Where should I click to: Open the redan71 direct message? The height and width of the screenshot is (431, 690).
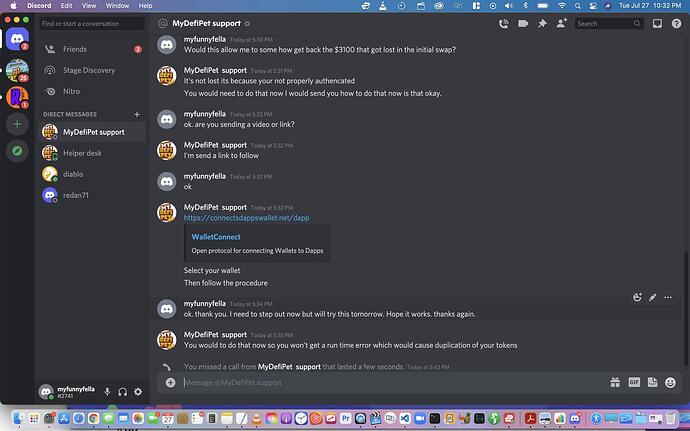[92, 195]
